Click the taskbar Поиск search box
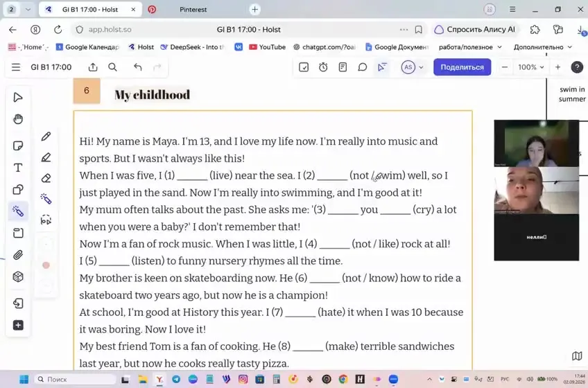Viewport: 588px width, 388px height. pyautogui.click(x=75, y=380)
